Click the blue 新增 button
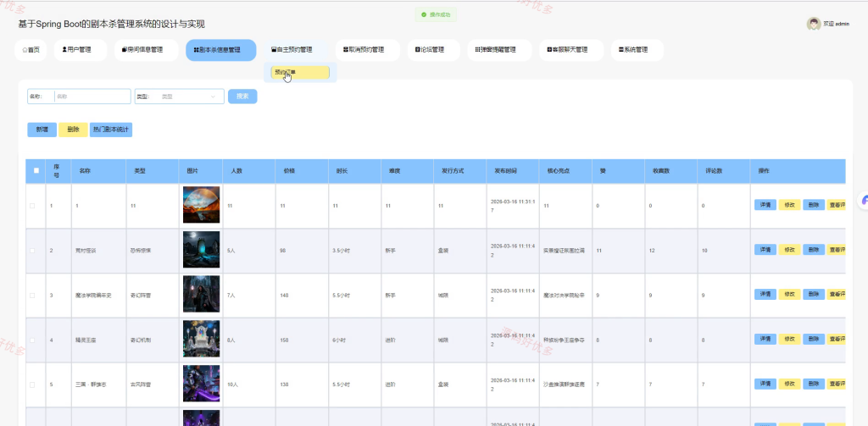The width and height of the screenshot is (868, 426). click(x=42, y=130)
